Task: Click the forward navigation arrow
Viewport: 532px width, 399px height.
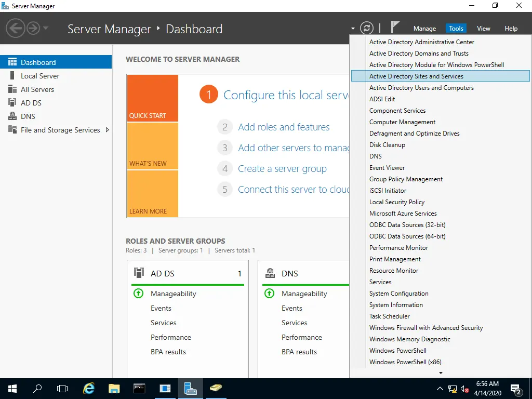Action: coord(33,28)
